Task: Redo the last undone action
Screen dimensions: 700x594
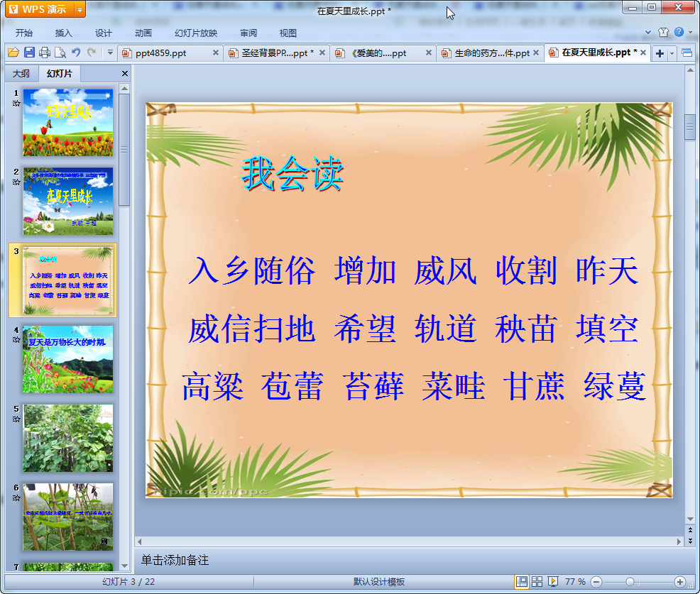Action: pyautogui.click(x=92, y=53)
